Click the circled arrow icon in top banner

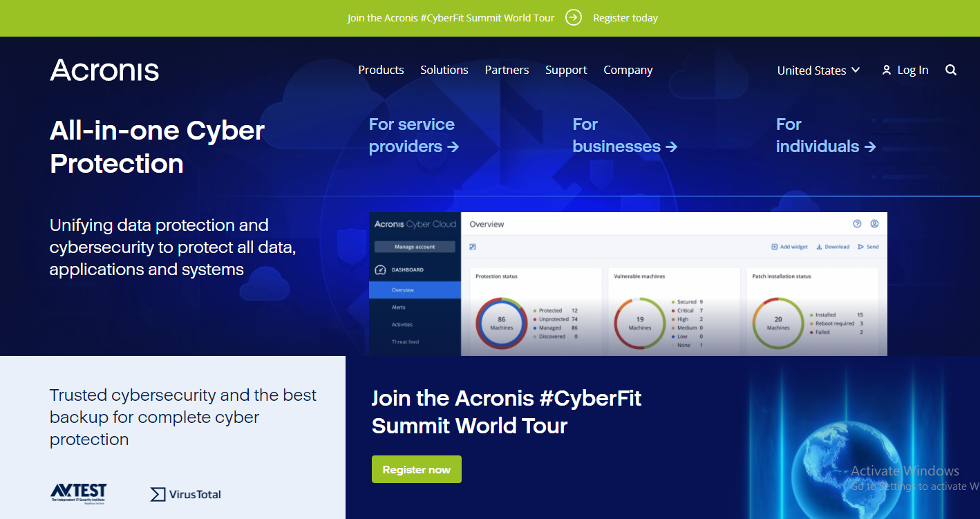coord(574,18)
